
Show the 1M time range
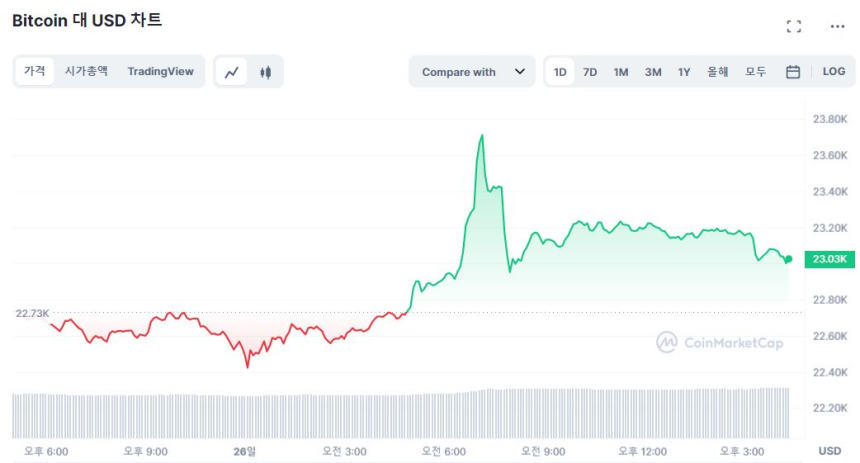[x=621, y=72]
